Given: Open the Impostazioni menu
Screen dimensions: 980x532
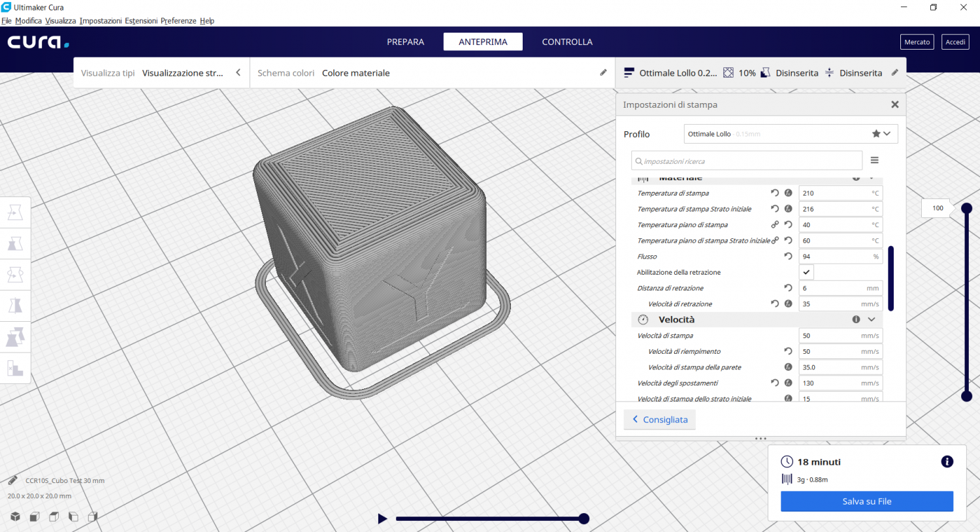Looking at the screenshot, I should click(101, 21).
